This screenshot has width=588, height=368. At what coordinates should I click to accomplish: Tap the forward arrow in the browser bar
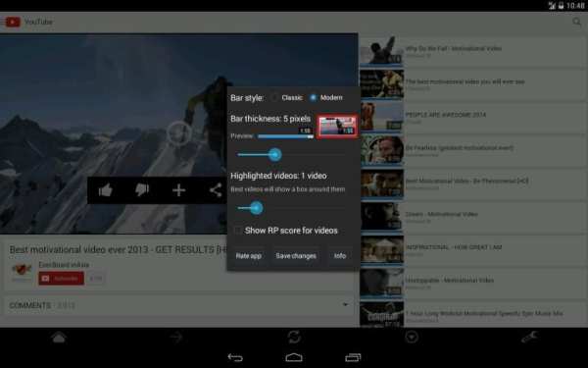[x=176, y=338]
